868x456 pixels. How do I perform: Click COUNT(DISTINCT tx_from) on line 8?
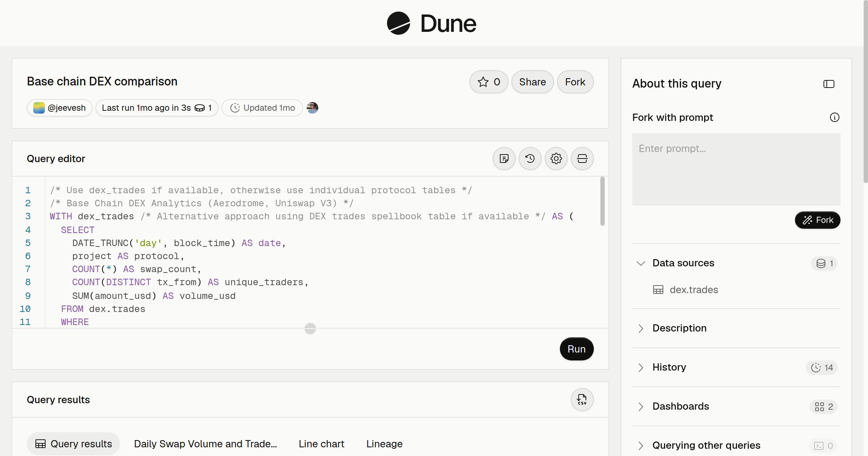[x=137, y=282]
